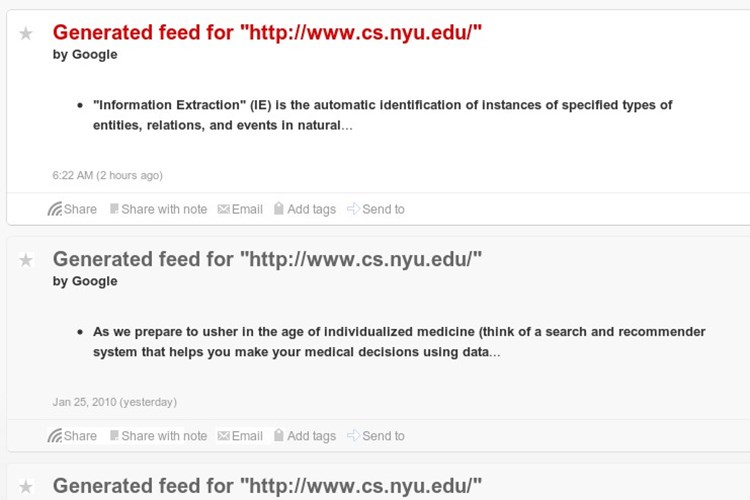Star the second feed item dated Jan 25
This screenshot has height=500, width=750.
26,260
